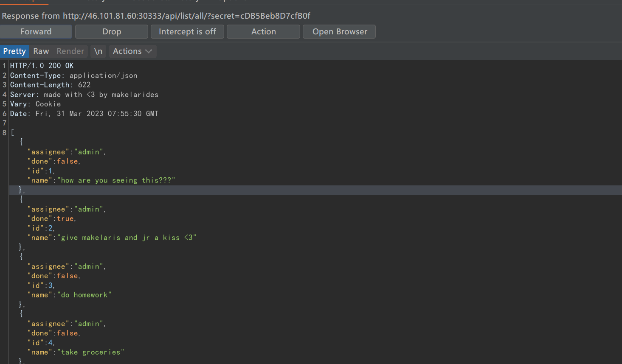
Task: Click the Forward button
Action: pos(36,32)
